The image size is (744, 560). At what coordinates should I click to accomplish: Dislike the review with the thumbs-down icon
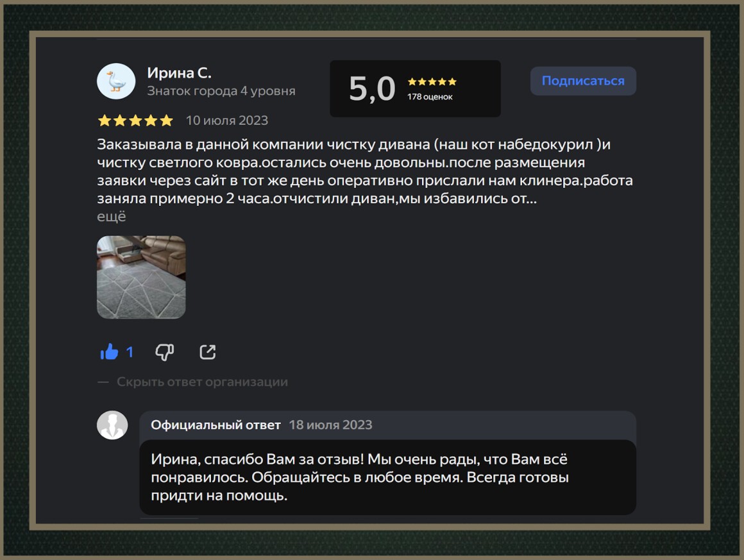165,352
